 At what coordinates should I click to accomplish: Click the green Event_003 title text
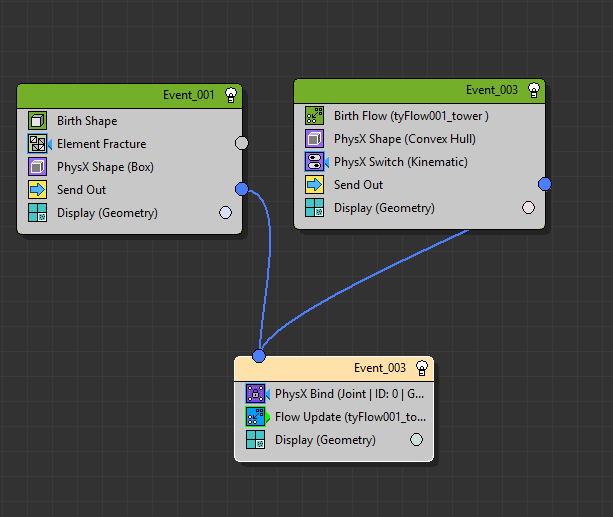[492, 90]
